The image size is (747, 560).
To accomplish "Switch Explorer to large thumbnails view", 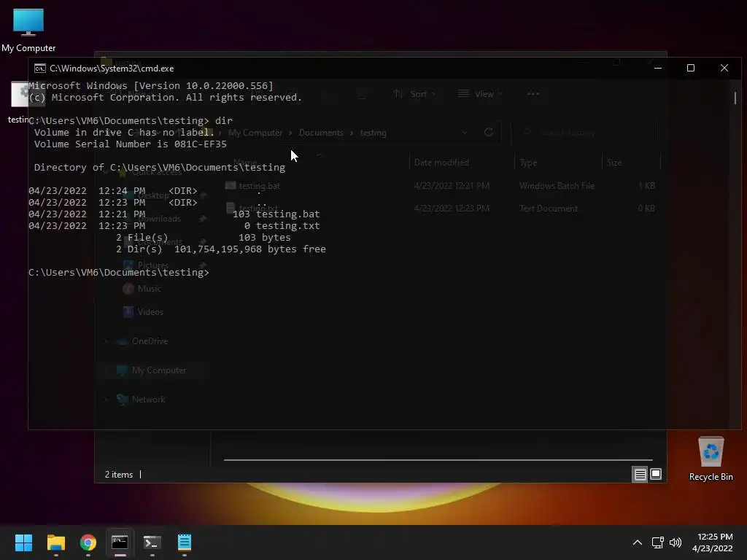I will 656,474.
